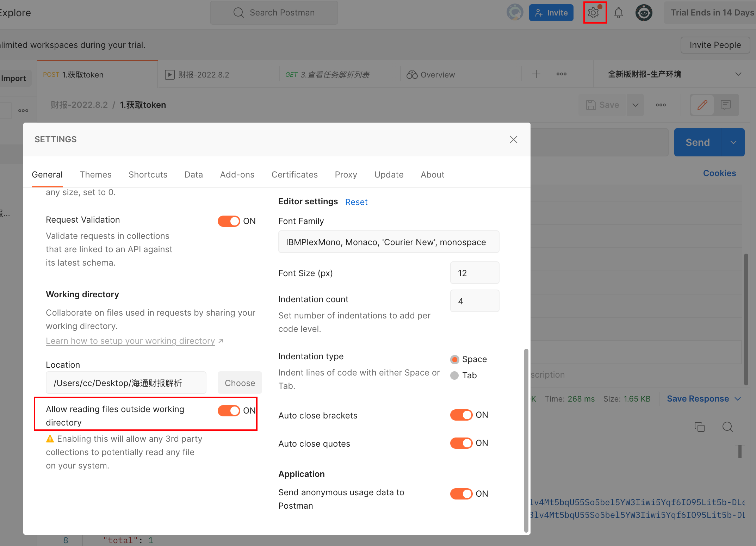The height and width of the screenshot is (546, 756).
Task: Open the Proxy settings tab
Action: (x=346, y=175)
